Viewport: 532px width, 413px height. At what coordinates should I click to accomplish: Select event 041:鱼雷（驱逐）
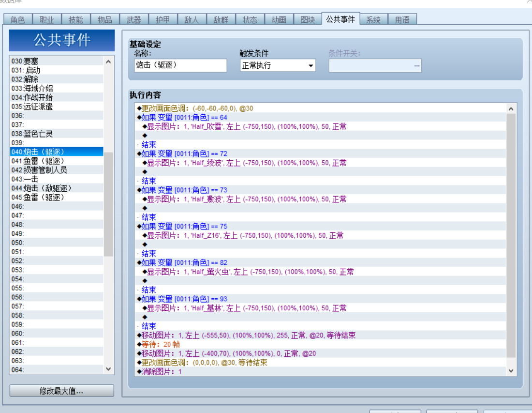57,161
